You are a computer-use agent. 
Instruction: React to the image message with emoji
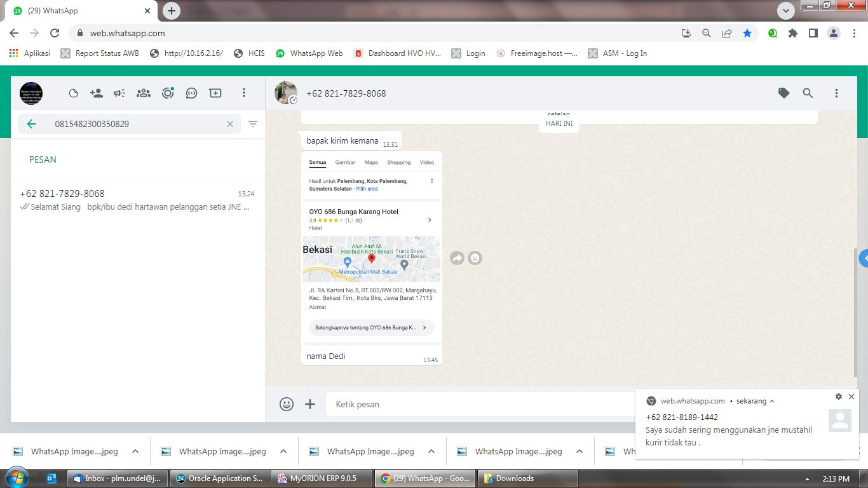[475, 258]
